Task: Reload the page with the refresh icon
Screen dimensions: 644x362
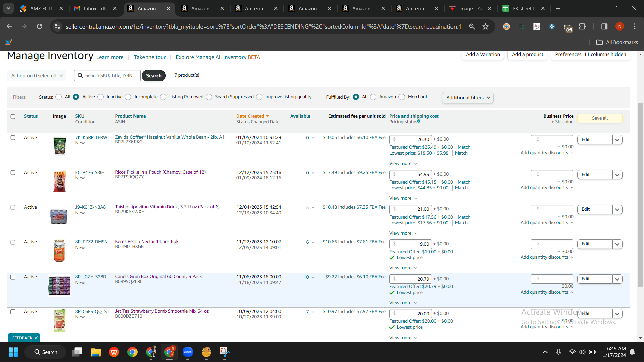Action: (40, 26)
